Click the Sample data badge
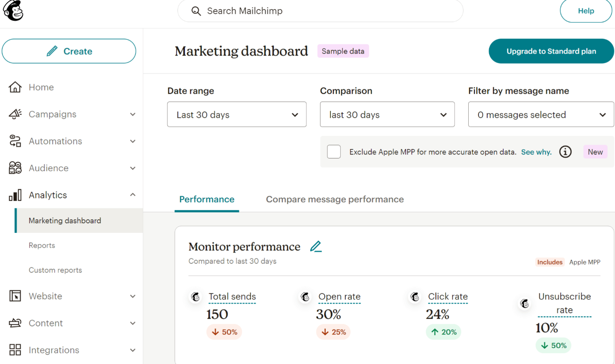 [x=343, y=51]
